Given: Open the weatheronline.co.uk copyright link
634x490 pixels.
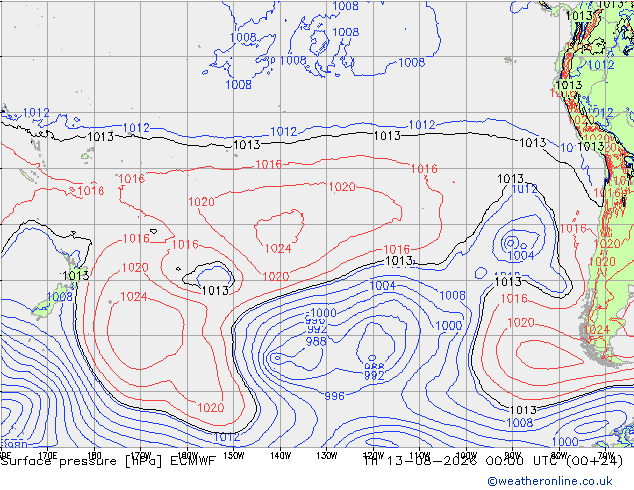Looking at the screenshot, I should pos(550,481).
